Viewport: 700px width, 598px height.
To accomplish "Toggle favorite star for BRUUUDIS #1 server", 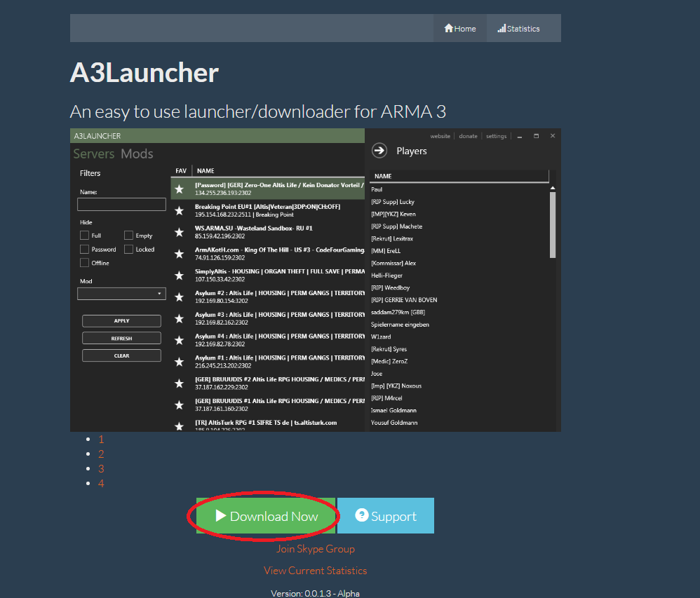I will [180, 405].
